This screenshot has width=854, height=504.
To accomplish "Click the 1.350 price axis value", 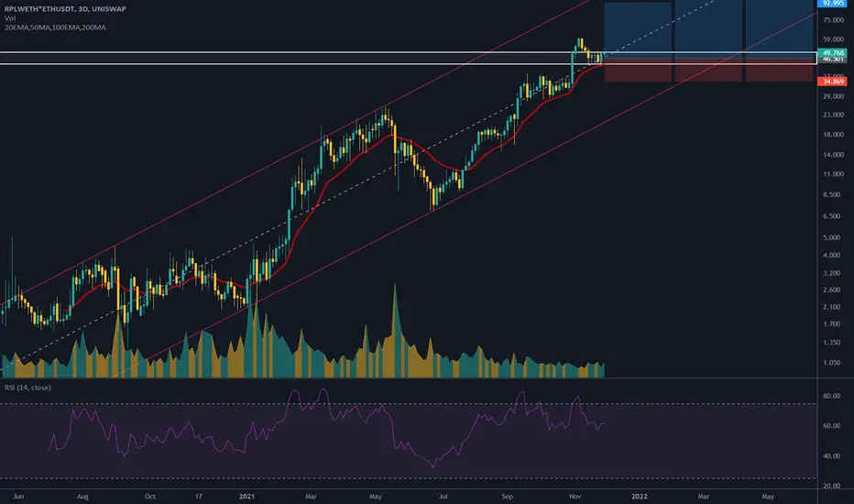I will 832,343.
